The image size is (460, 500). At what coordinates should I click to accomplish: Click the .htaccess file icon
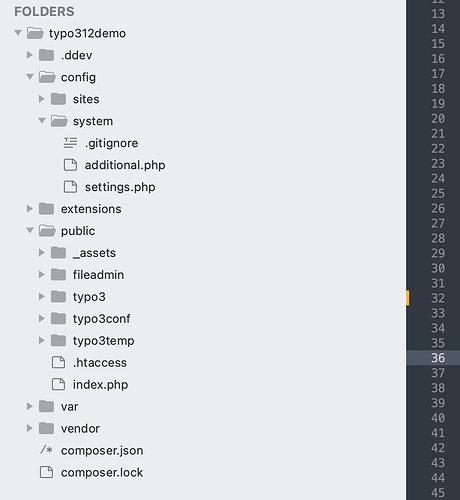pyautogui.click(x=58, y=362)
